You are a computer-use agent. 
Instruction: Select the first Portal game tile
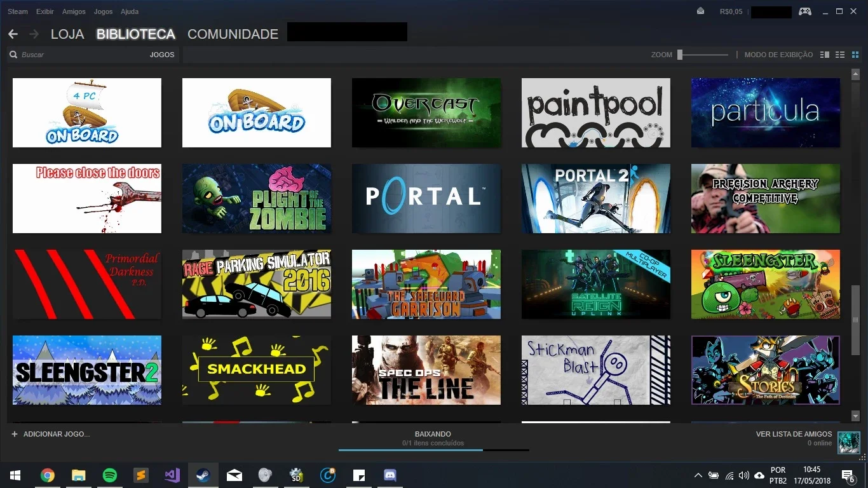pyautogui.click(x=426, y=198)
